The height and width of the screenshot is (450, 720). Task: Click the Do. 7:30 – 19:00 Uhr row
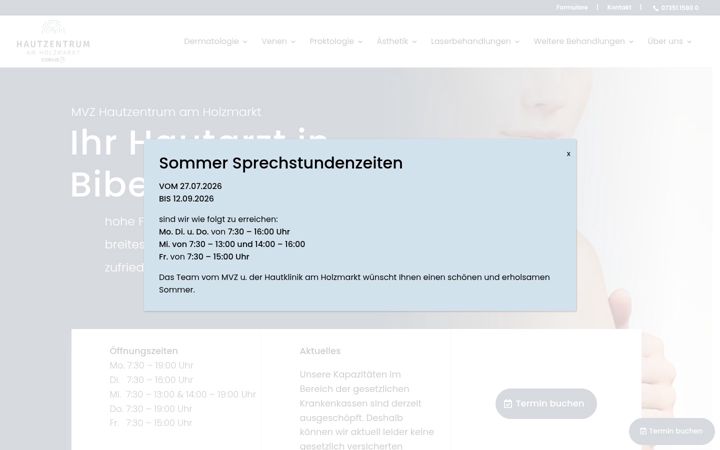151,409
